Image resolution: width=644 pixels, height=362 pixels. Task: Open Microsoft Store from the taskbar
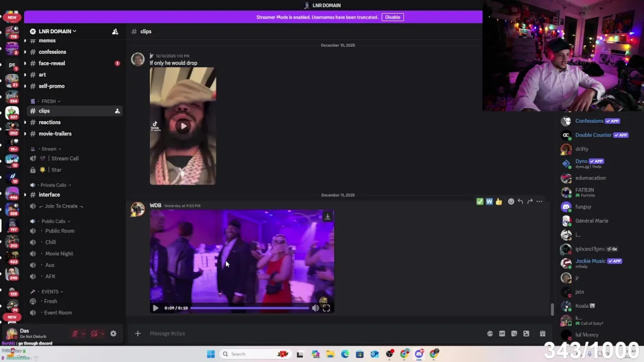click(x=360, y=354)
